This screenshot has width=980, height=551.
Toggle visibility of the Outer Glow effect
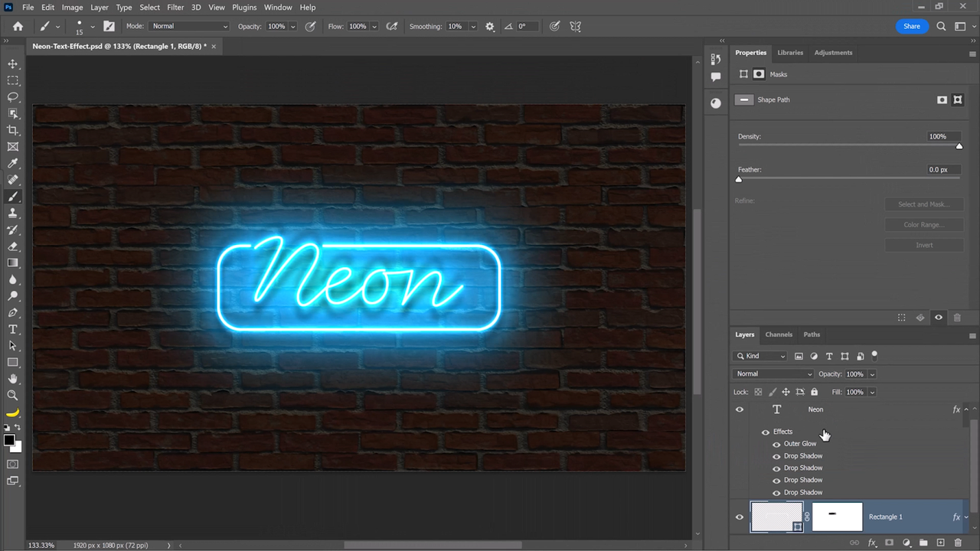776,443
